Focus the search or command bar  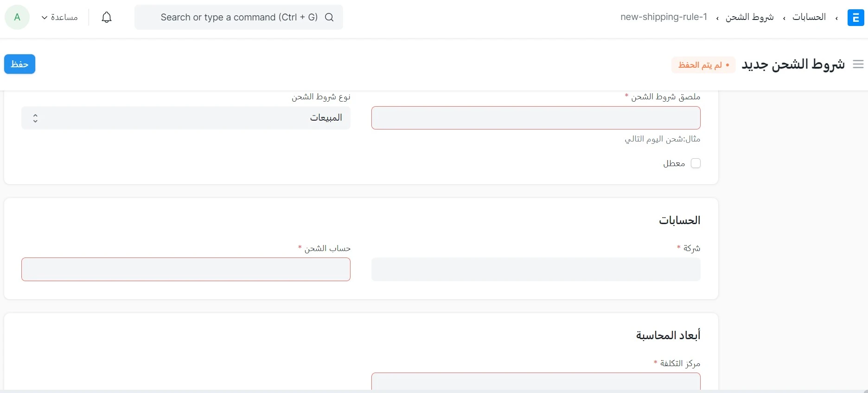pos(239,17)
